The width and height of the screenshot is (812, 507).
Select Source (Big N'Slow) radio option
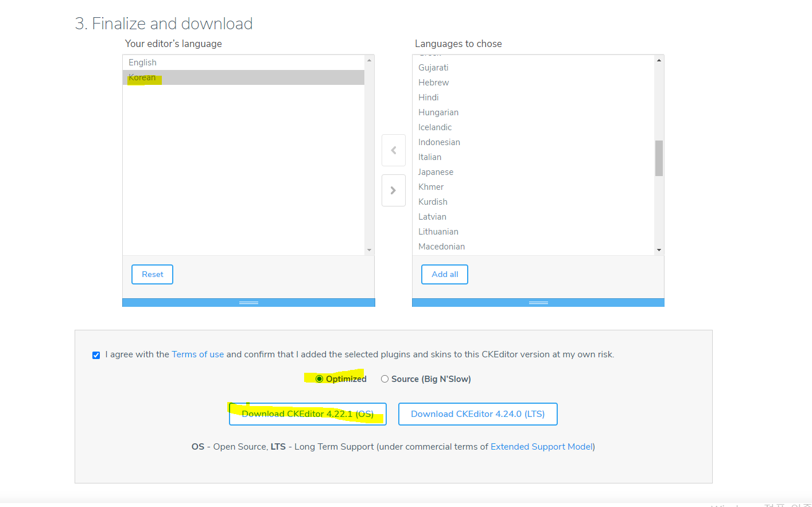click(x=385, y=379)
